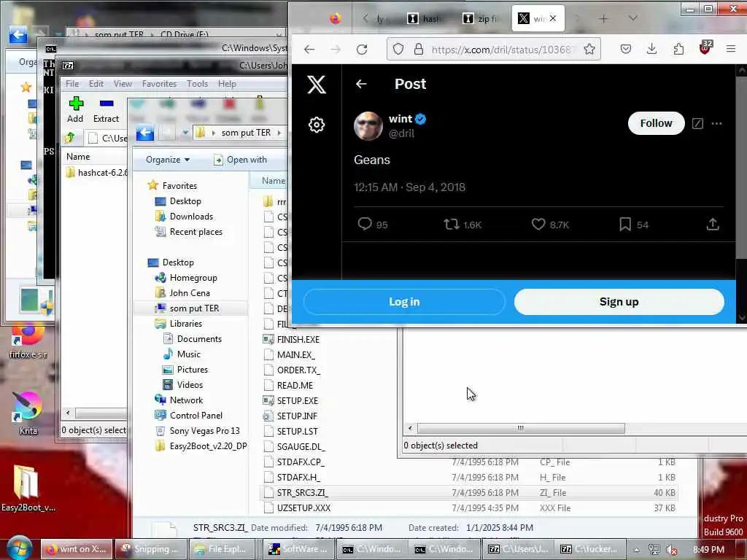Viewport: 747px width, 560px height.
Task: Open 7-Zip Help menu
Action: pyautogui.click(x=227, y=84)
